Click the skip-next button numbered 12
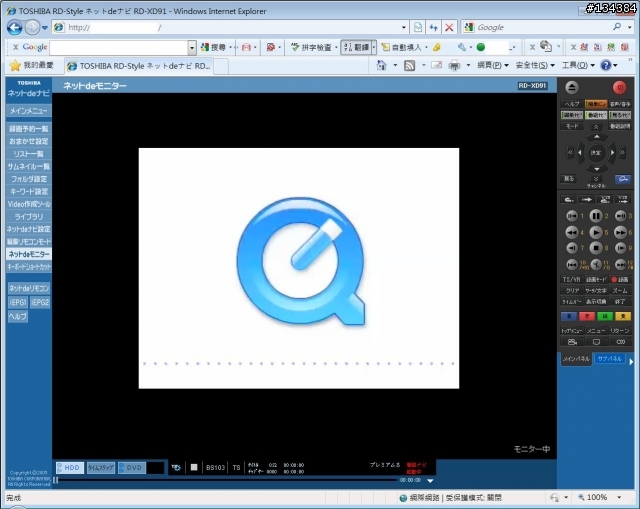Image resolution: width=640 pixels, height=509 pixels. pos(620,265)
